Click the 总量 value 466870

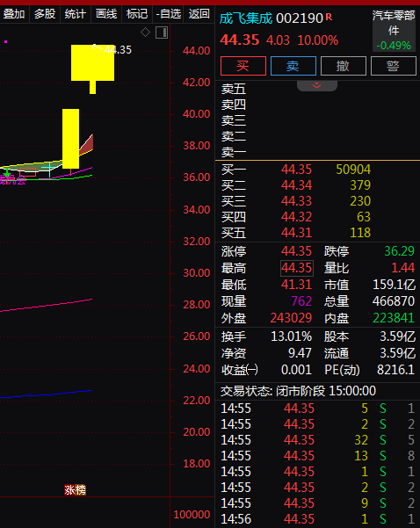click(x=394, y=301)
